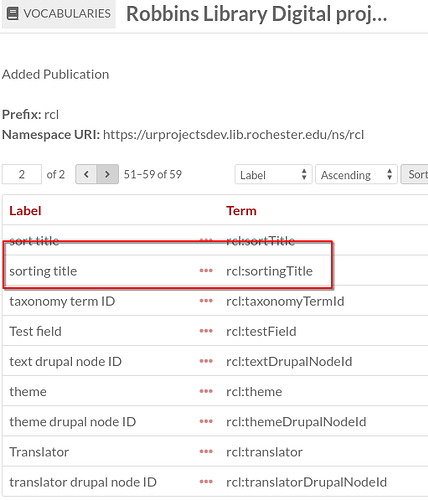Open details ellipsis for text drupal node ID
Screen dimensions: 428x500
coord(206,361)
